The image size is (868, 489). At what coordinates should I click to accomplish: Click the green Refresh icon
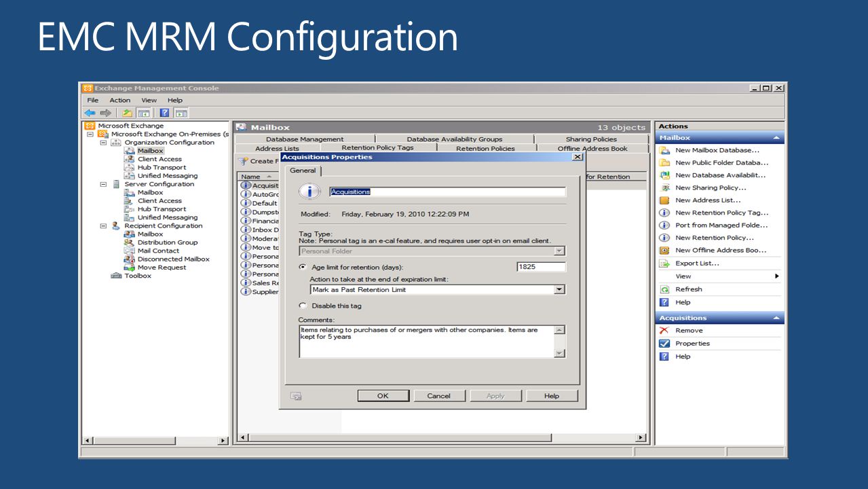[x=665, y=289]
